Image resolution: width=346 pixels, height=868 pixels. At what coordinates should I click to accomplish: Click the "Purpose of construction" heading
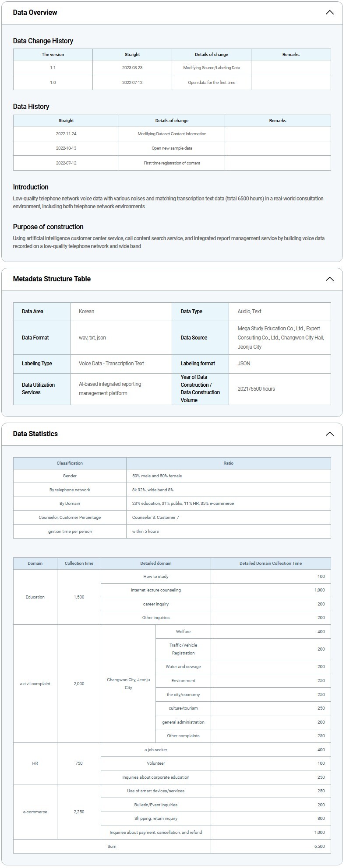tap(48, 227)
